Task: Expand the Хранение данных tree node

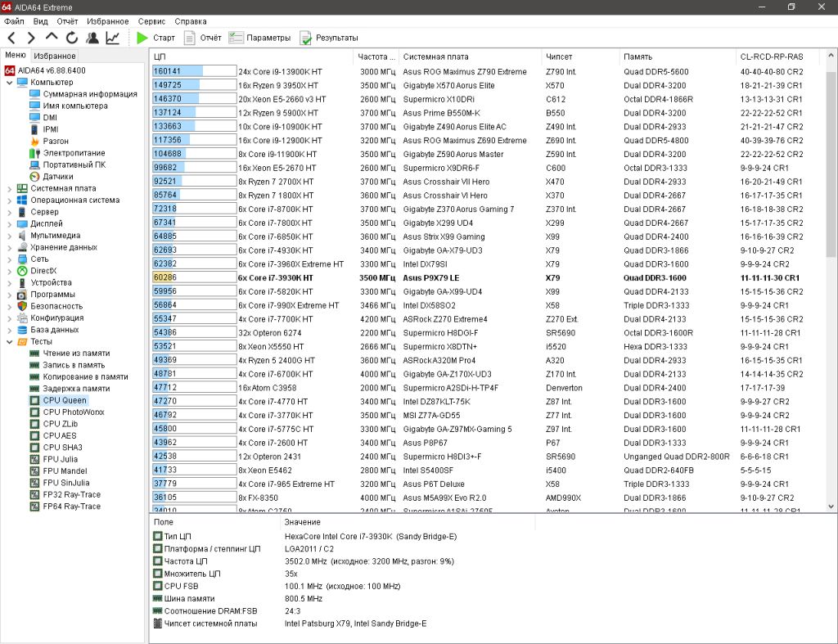Action: pyautogui.click(x=9, y=247)
